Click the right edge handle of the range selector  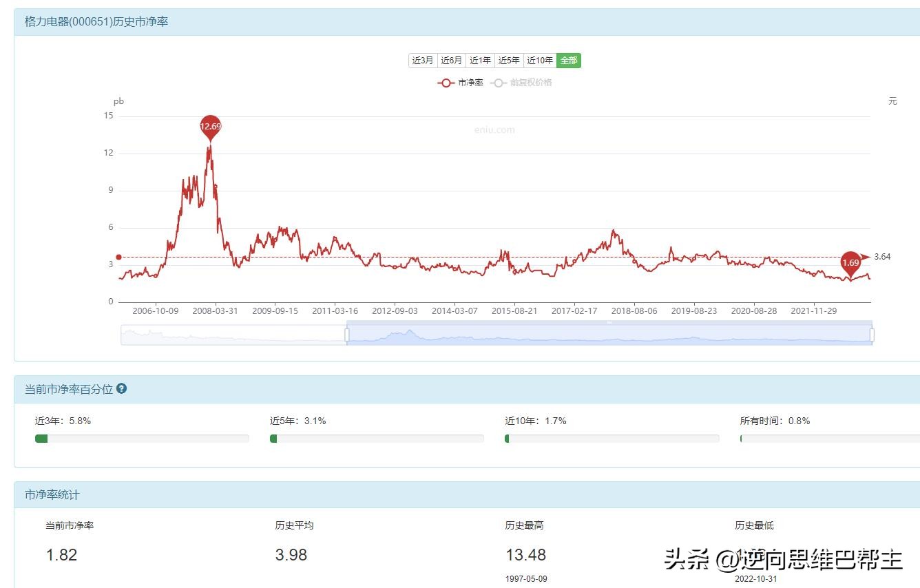coord(872,334)
